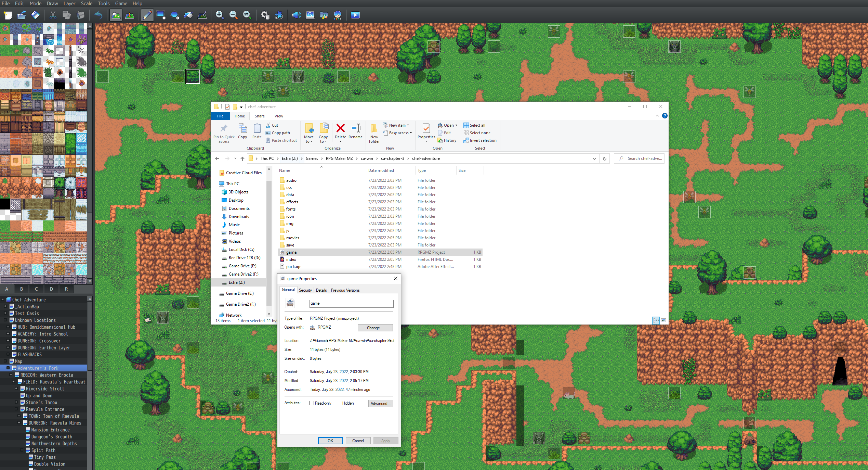Open the address bar history dropdown
The image size is (868, 470).
[x=594, y=158]
